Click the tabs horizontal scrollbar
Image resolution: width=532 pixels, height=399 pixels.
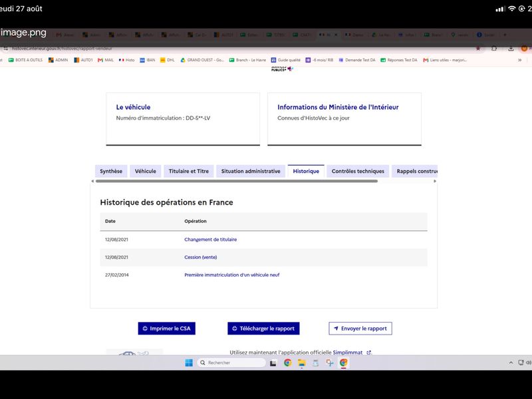(237, 181)
